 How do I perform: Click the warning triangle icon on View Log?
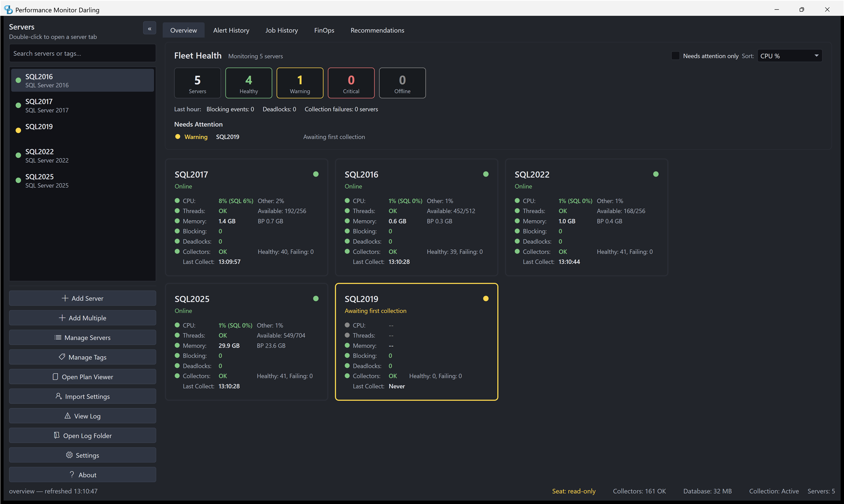click(x=68, y=415)
